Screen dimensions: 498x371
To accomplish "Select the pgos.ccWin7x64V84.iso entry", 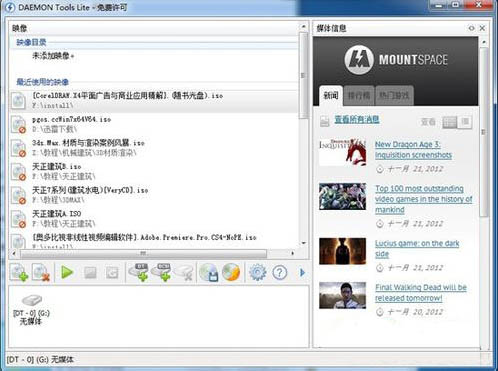I will coord(154,124).
